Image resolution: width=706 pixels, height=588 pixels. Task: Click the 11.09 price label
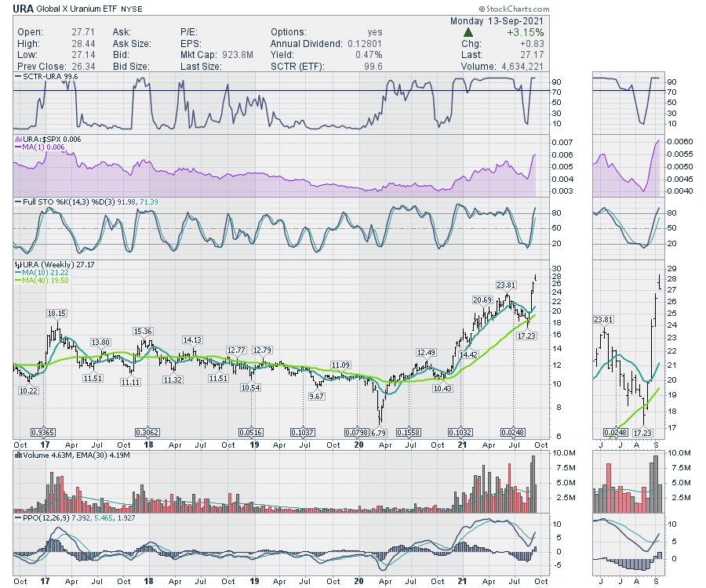[x=341, y=365]
